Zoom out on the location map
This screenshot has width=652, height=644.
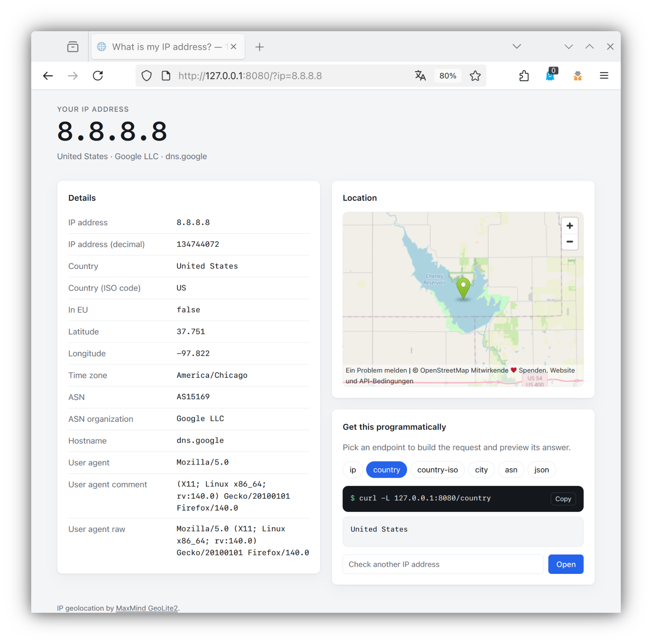pos(570,242)
